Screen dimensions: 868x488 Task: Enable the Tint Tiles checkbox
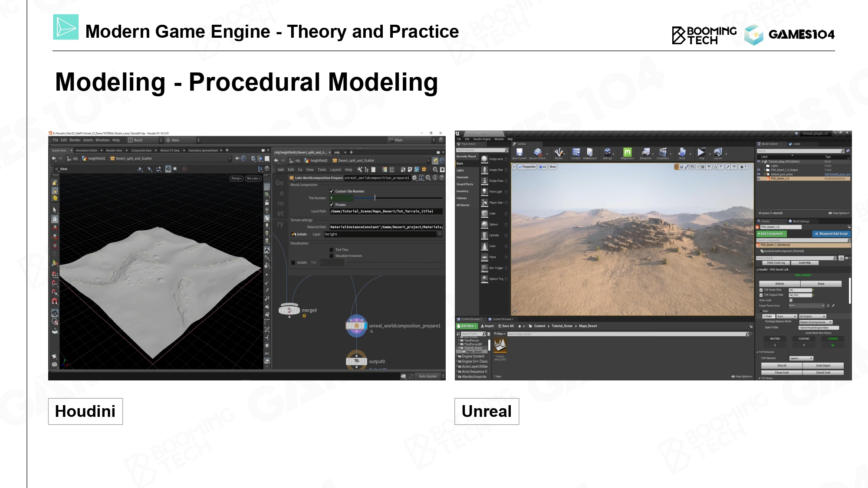[x=332, y=250]
